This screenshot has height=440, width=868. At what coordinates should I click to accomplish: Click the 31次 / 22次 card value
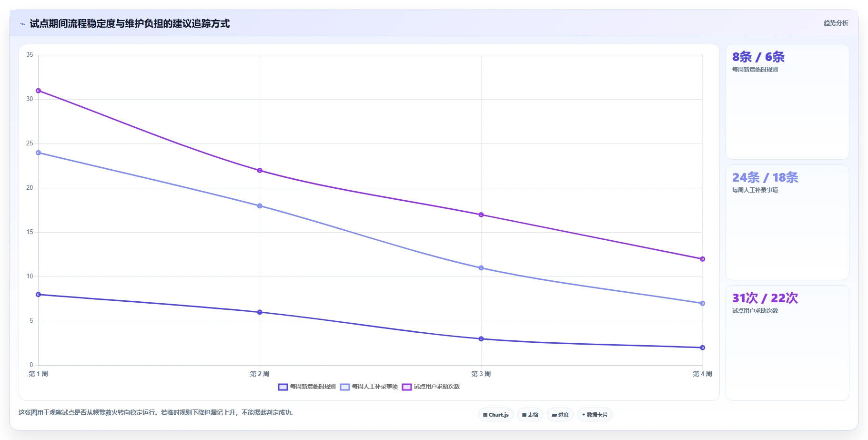[765, 298]
